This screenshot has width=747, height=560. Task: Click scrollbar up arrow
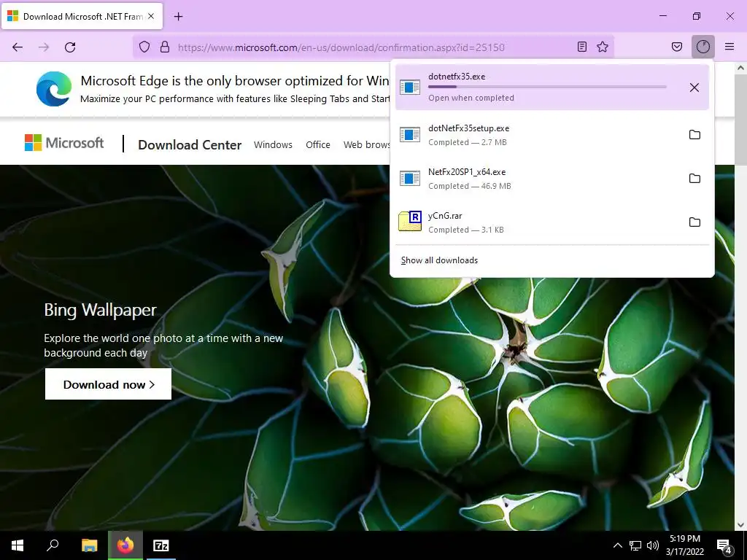(740, 68)
